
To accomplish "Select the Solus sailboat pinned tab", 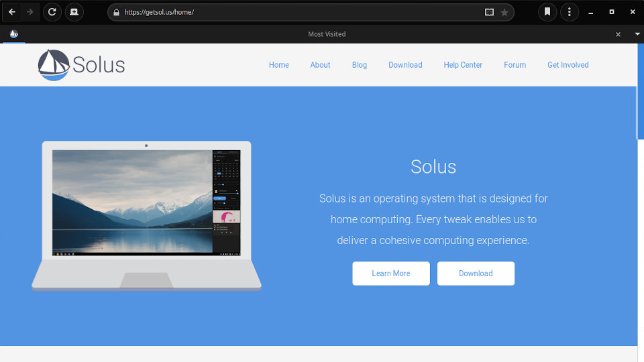I will tap(14, 34).
